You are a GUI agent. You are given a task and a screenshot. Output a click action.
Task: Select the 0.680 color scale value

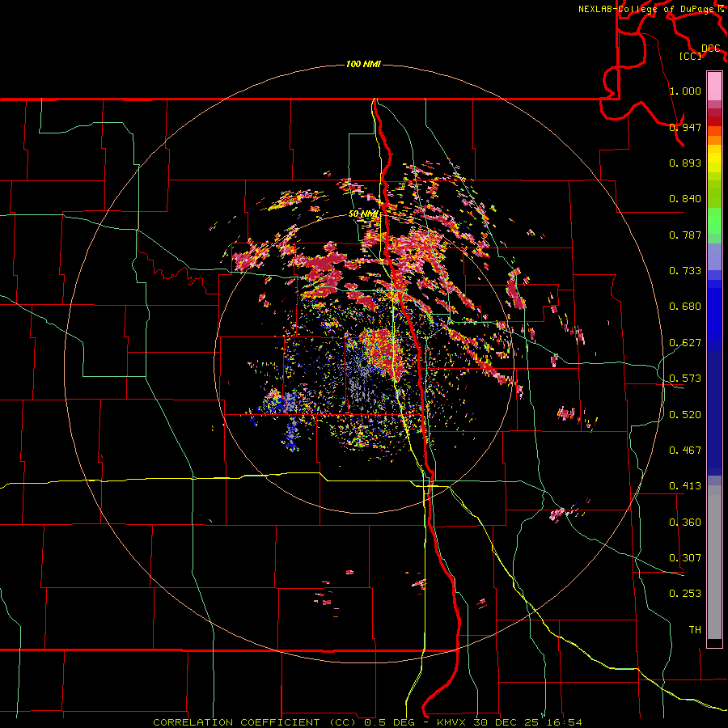coord(685,307)
